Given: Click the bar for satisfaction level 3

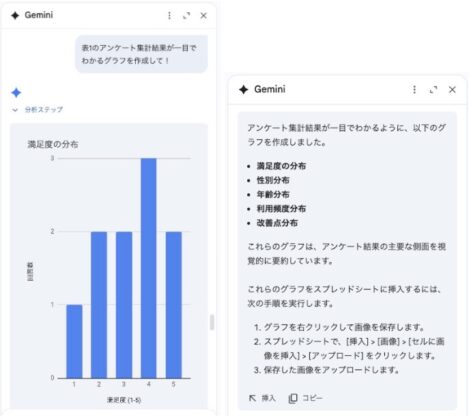Looking at the screenshot, I should pyautogui.click(x=124, y=305).
